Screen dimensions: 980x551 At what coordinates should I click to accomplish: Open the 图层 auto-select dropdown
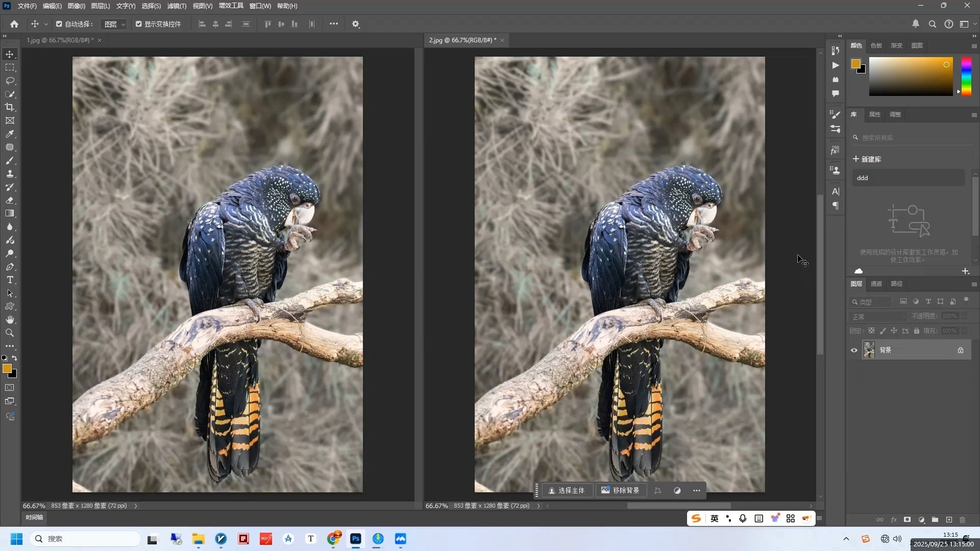click(114, 24)
